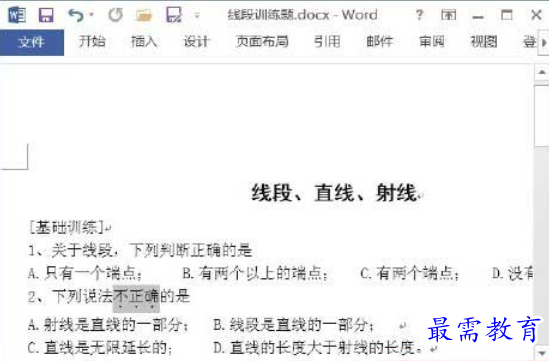The height and width of the screenshot is (361, 549).
Task: Click option B. 有两个以上的端点
Action: coord(255,273)
